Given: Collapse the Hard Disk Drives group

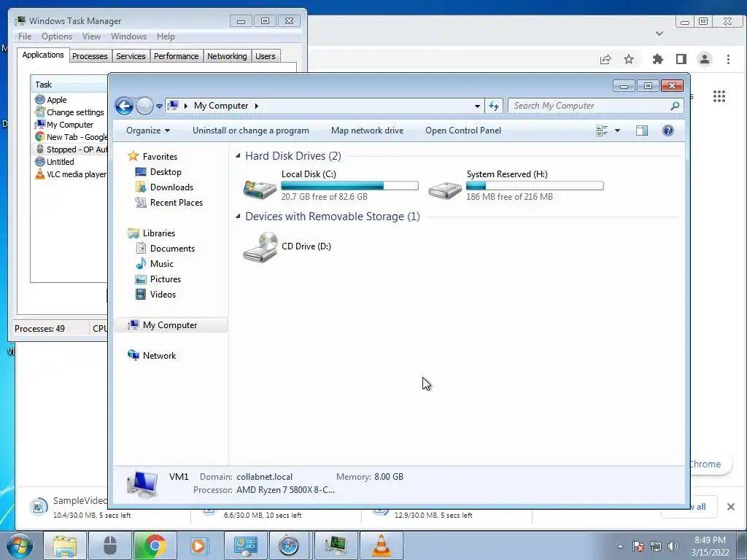Looking at the screenshot, I should (238, 156).
